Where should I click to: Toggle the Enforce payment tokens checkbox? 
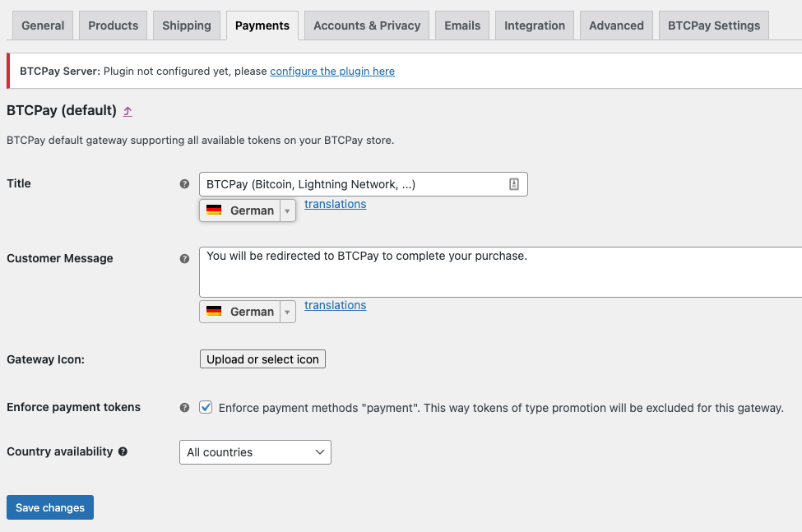[x=206, y=407]
